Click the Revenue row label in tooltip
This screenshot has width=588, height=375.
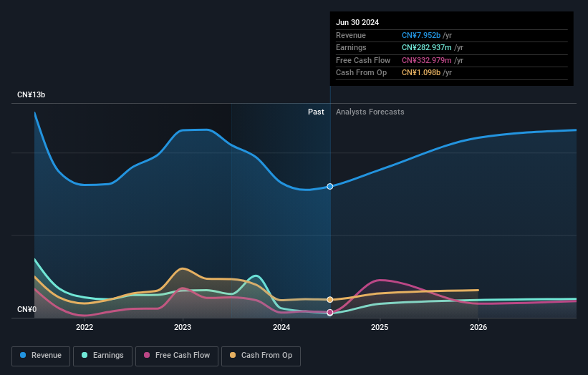[351, 35]
